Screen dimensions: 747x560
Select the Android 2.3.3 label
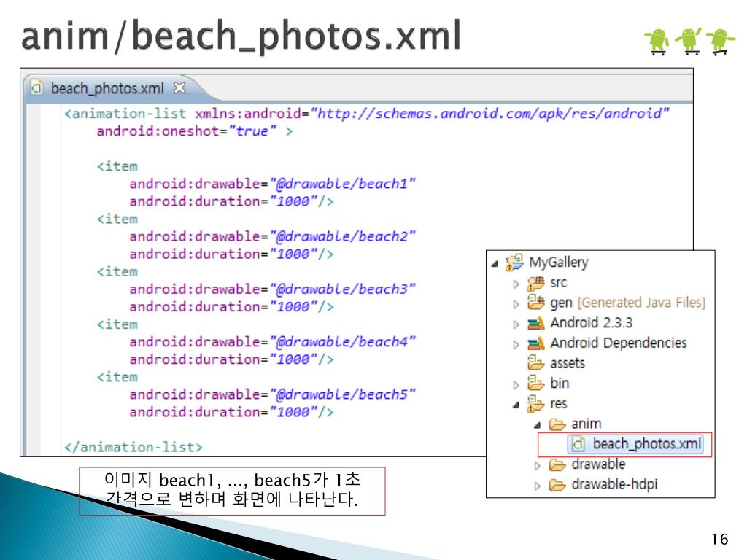click(591, 323)
